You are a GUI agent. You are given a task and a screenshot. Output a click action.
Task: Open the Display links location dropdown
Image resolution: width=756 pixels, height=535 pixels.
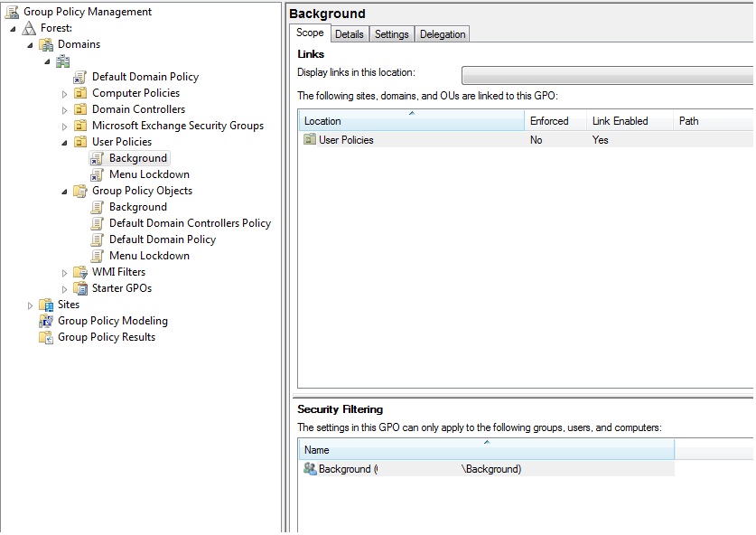coord(605,75)
